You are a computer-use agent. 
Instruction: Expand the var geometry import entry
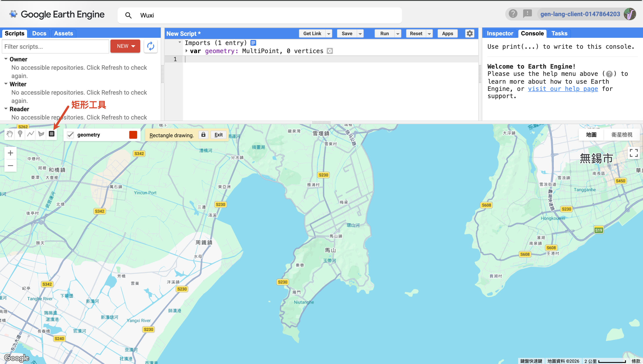(186, 51)
